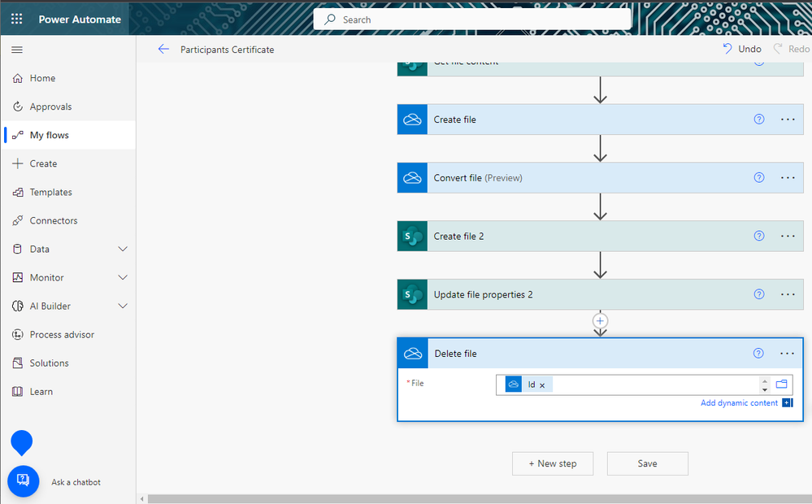
Task: Click the blue location pin icon in the sidebar
Action: coord(22,443)
